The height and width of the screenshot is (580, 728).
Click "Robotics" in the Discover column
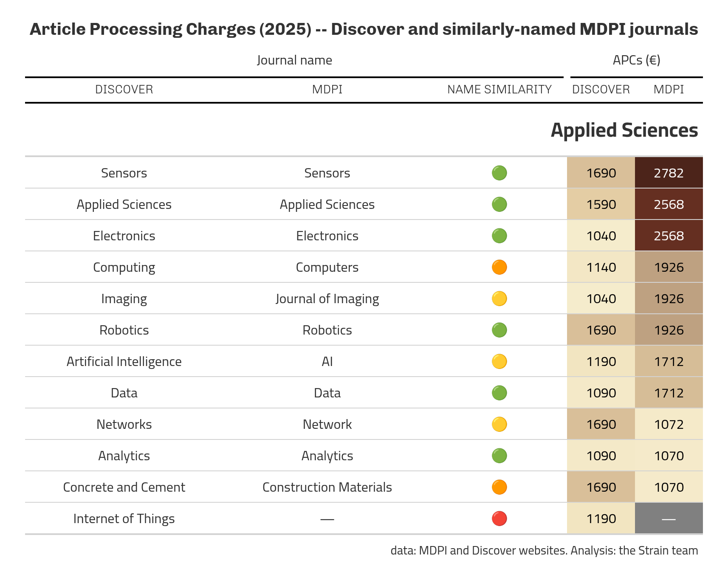[124, 330]
